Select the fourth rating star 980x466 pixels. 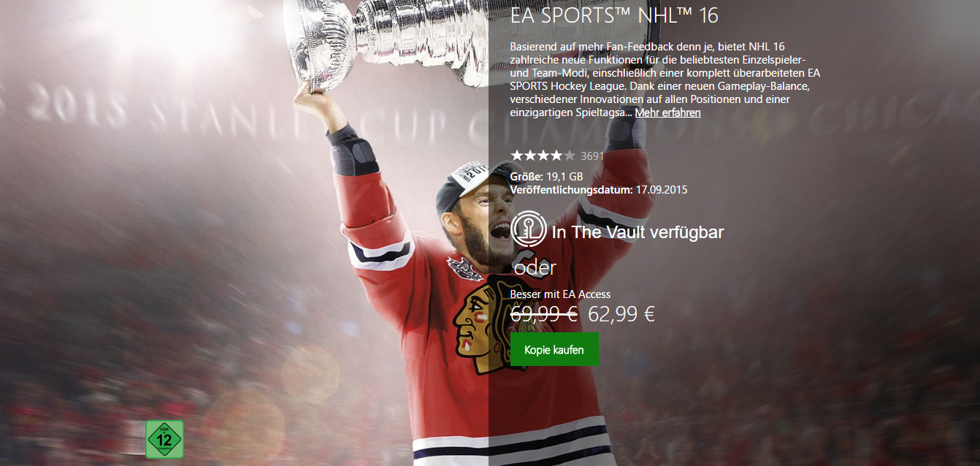coord(556,155)
